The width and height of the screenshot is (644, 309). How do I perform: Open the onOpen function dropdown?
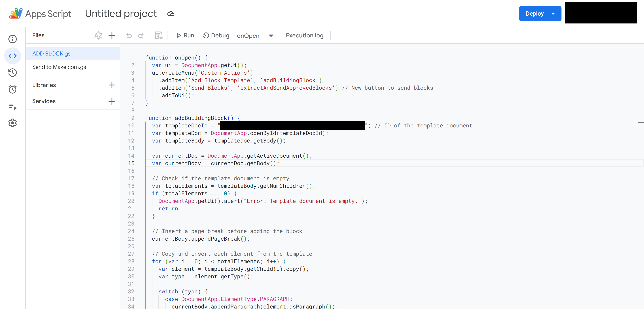(255, 36)
